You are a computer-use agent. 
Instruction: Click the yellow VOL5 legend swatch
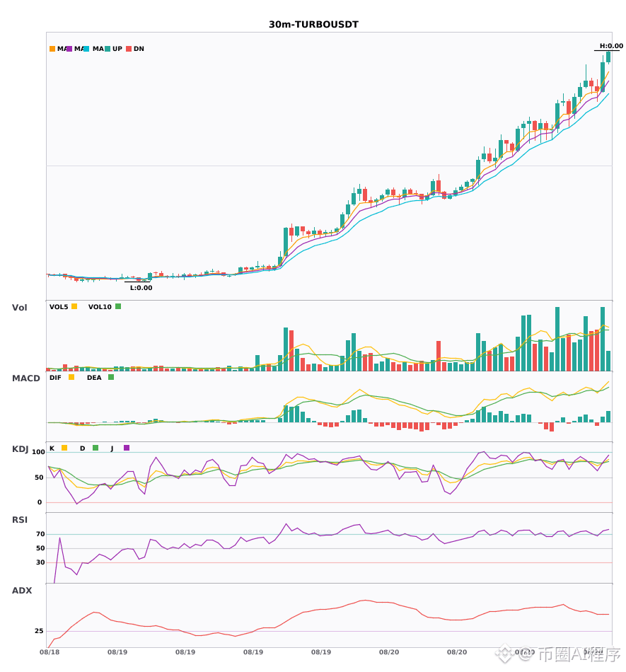[74, 306]
